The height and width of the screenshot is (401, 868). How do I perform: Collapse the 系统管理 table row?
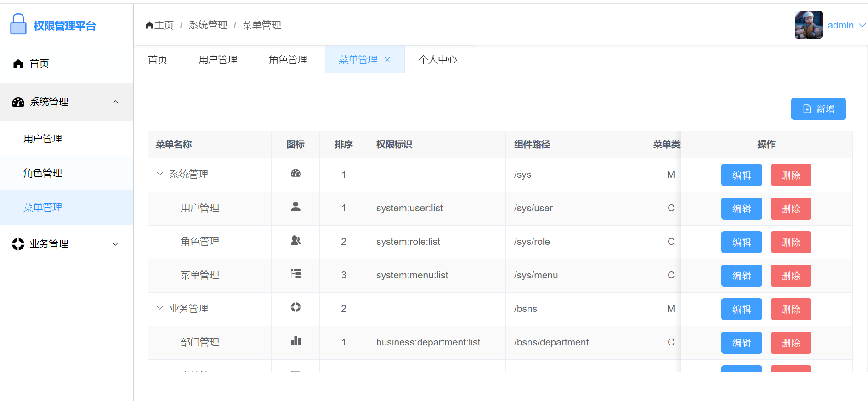pos(160,174)
